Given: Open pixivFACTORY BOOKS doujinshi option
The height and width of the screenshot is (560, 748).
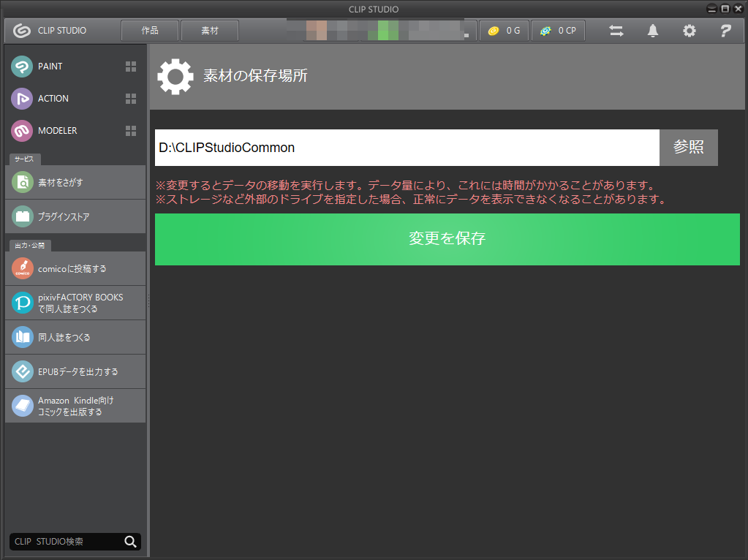Looking at the screenshot, I should pos(75,303).
